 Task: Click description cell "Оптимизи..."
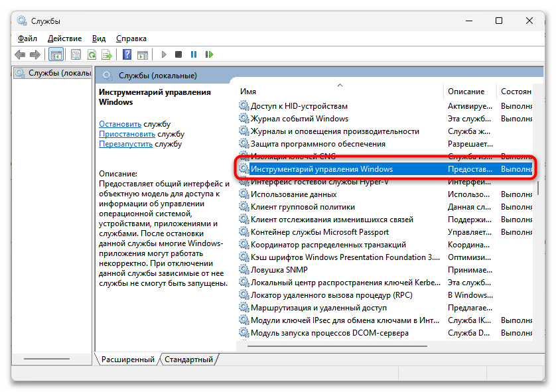[469, 257]
